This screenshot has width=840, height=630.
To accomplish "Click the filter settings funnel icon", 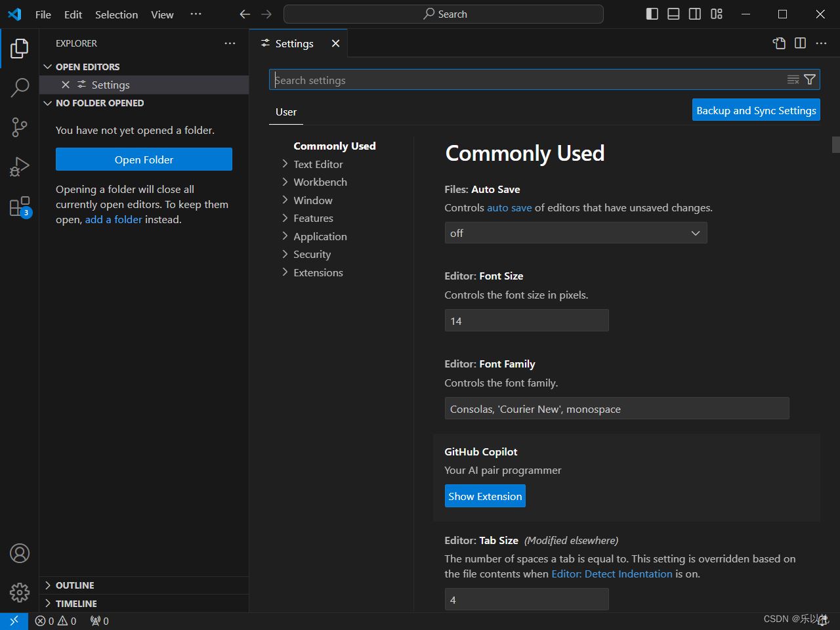I will point(809,79).
